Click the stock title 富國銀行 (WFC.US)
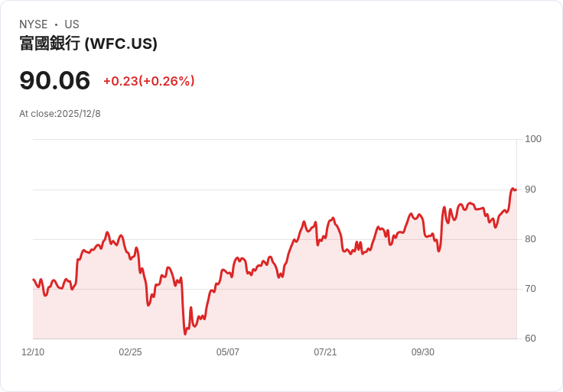This screenshot has width=563, height=392. 88,44
